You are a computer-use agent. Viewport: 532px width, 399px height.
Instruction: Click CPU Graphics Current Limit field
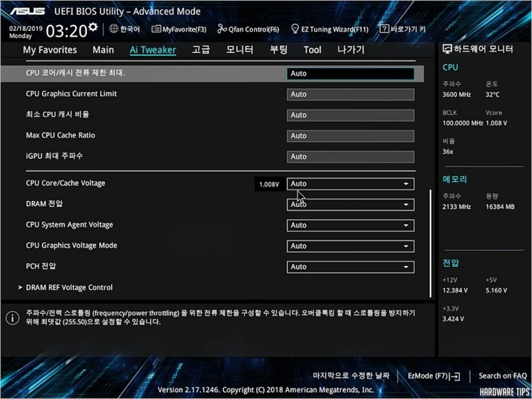pos(351,95)
